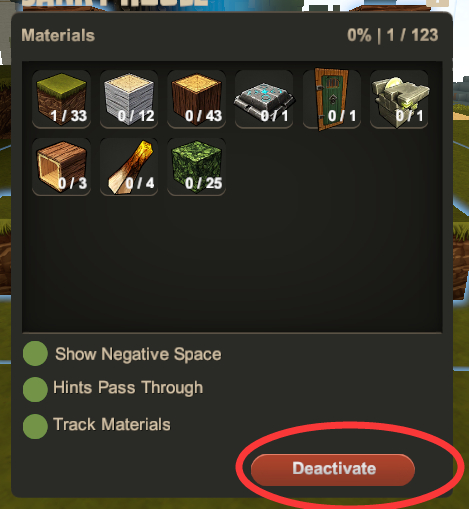Select the white wood block material
Screen dimensions: 469x509
(129, 99)
